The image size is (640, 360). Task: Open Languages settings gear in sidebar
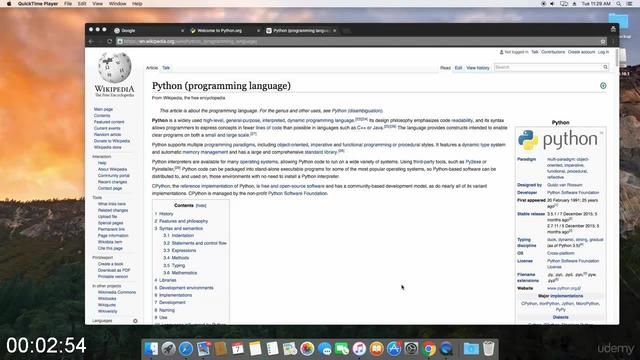click(135, 321)
